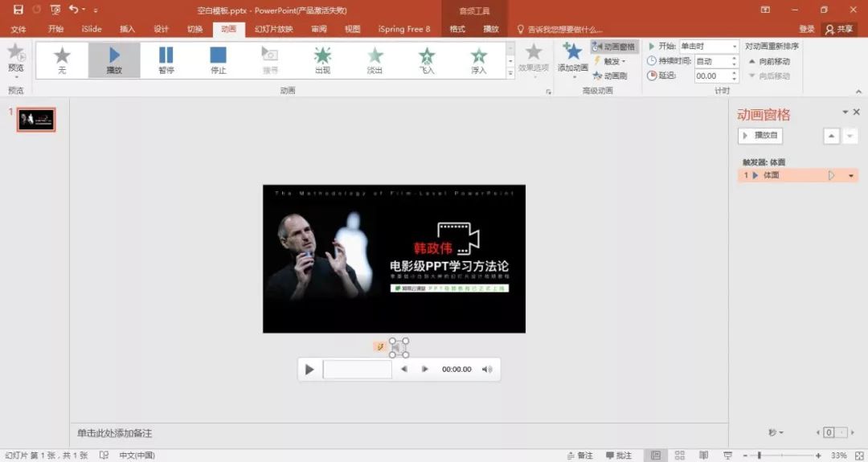Switch to slide sorter view in status bar

point(680,455)
